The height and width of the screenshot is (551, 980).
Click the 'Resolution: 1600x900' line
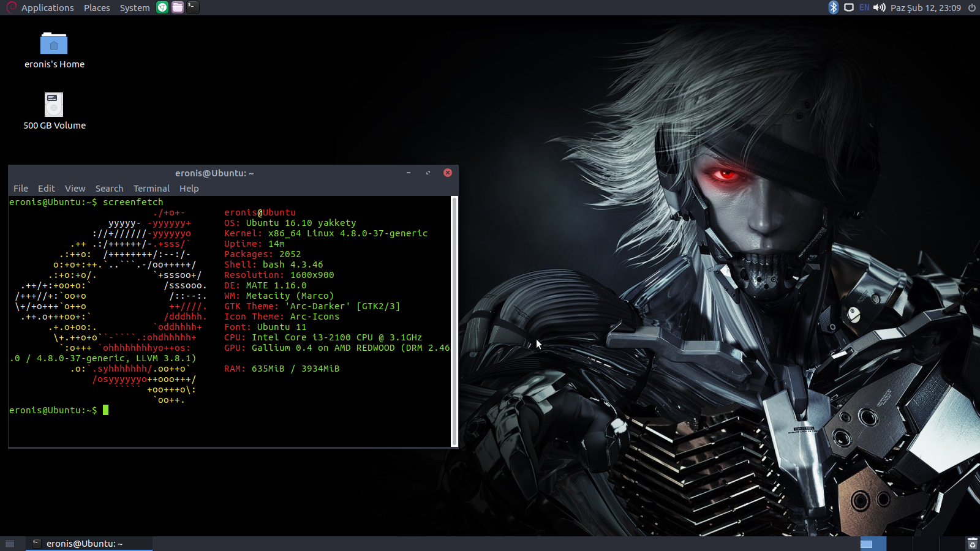click(x=279, y=275)
